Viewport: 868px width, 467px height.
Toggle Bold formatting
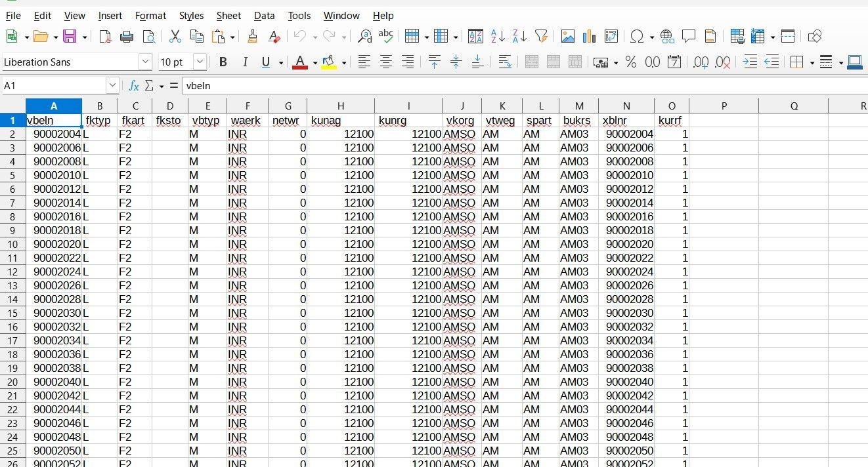tap(223, 62)
